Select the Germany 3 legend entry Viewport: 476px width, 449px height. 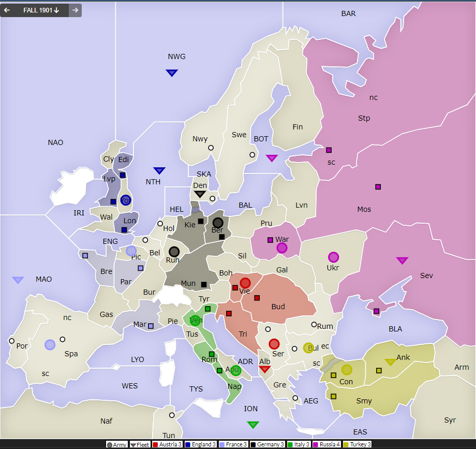[x=267, y=444]
